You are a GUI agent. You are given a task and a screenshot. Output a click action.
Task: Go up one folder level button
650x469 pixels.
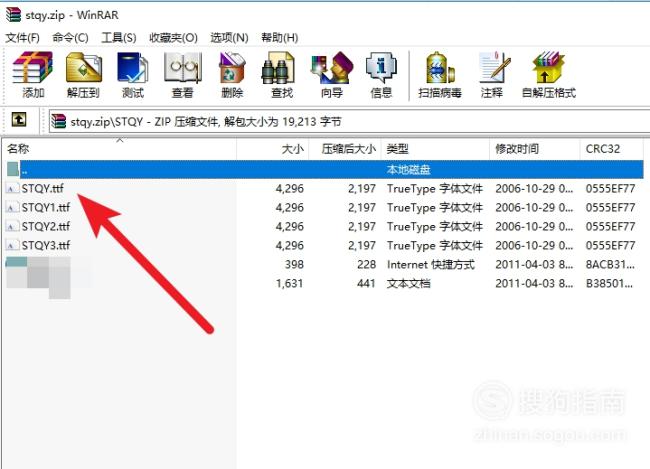[x=19, y=120]
